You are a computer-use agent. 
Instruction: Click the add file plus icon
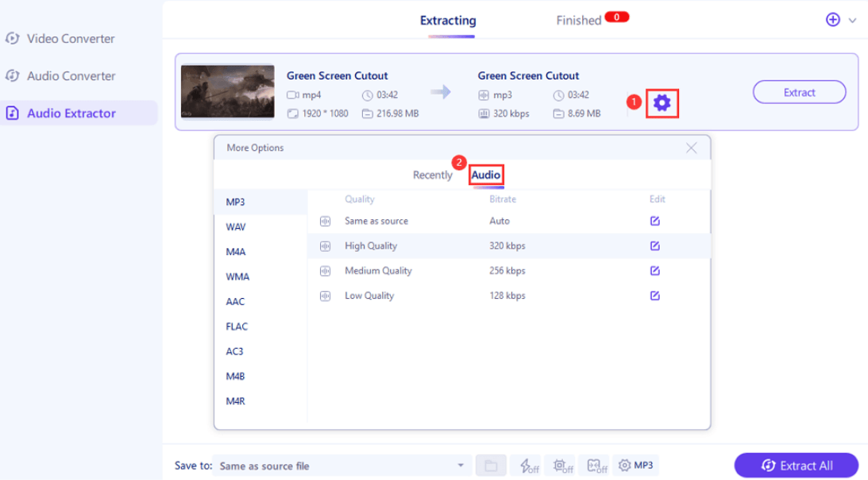tap(832, 20)
